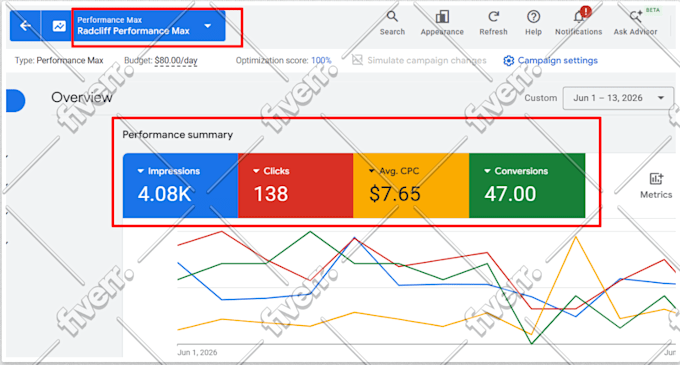
Task: Select the blue 4.08K Impressions card
Action: click(180, 186)
